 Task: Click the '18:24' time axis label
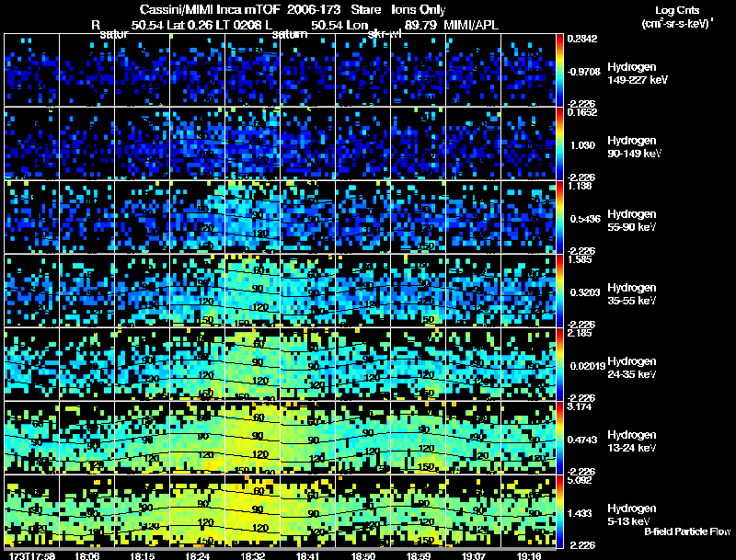tap(198, 555)
